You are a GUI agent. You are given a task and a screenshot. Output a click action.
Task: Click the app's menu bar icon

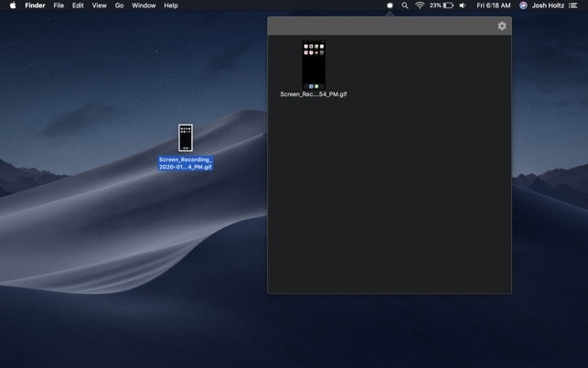pos(390,5)
